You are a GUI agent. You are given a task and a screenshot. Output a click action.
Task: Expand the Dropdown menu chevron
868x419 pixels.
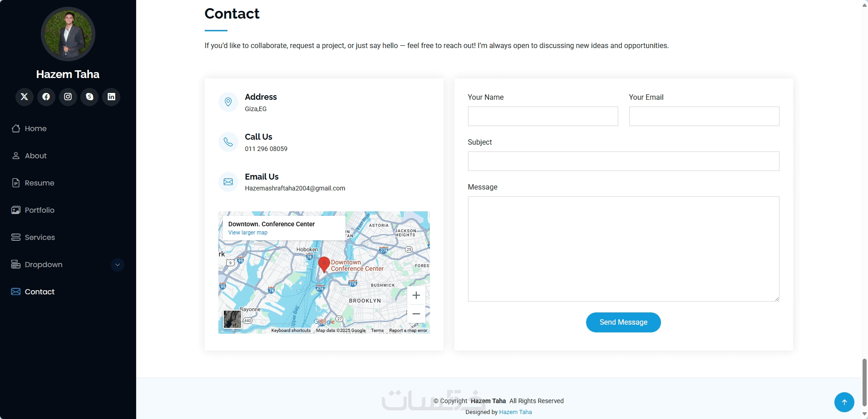[118, 265]
